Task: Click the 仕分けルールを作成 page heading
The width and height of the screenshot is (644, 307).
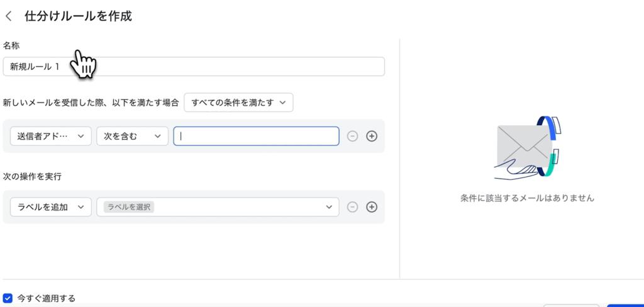Action: pyautogui.click(x=78, y=16)
